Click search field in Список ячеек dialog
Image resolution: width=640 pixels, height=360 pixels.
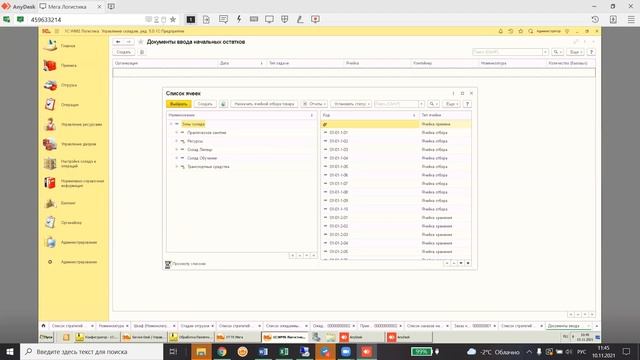click(396, 104)
